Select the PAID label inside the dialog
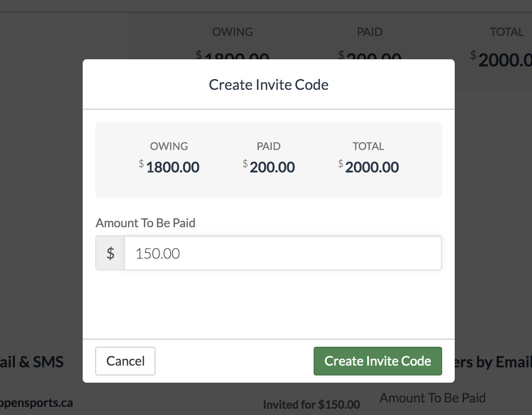 click(269, 146)
